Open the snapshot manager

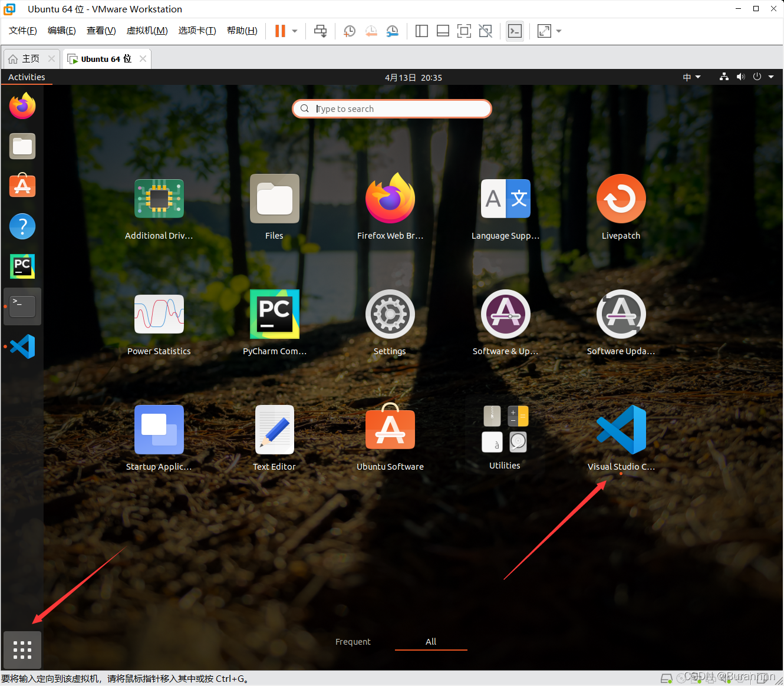393,31
